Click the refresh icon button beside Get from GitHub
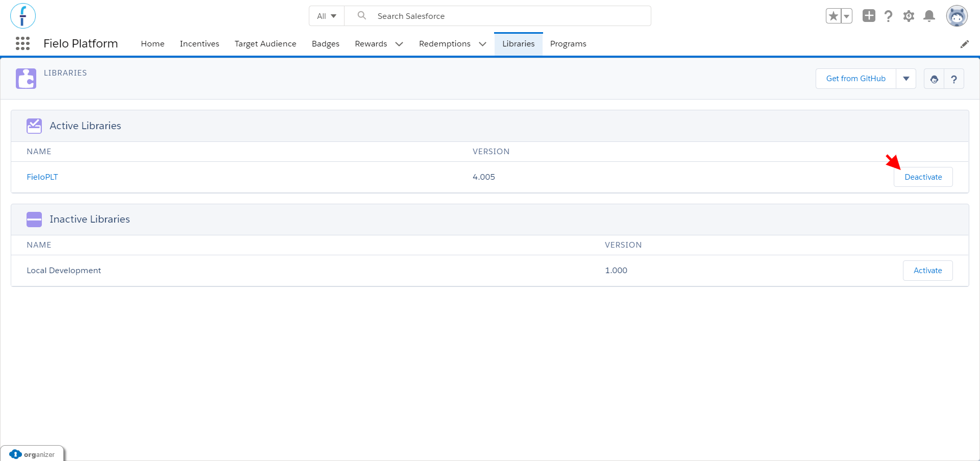This screenshot has height=461, width=980. click(x=934, y=79)
